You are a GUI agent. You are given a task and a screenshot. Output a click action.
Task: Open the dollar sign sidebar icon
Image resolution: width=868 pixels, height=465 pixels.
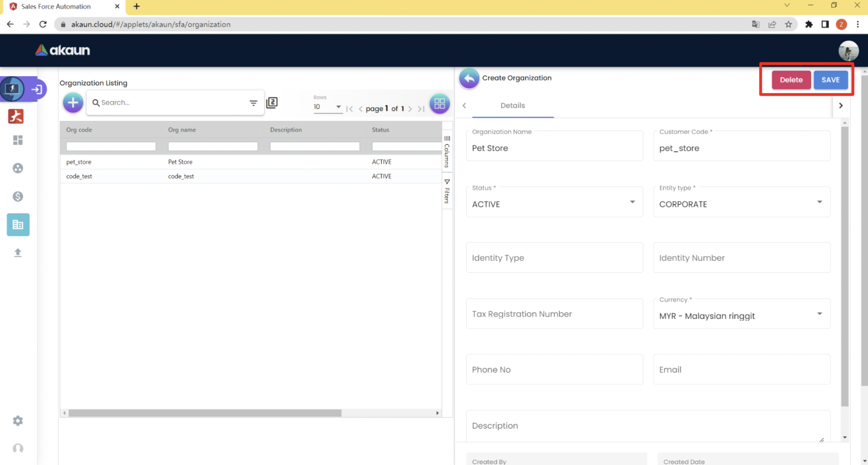click(17, 196)
